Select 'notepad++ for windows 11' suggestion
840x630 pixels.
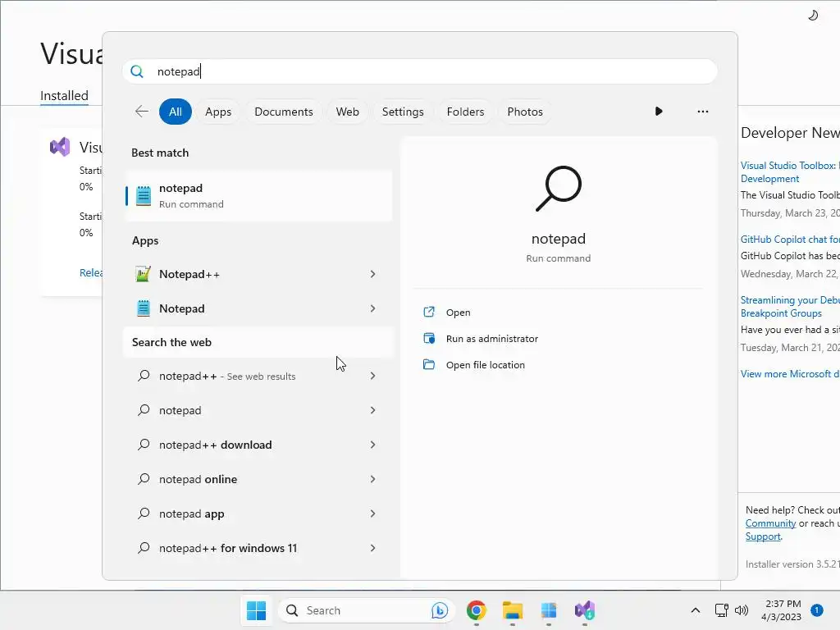point(228,548)
